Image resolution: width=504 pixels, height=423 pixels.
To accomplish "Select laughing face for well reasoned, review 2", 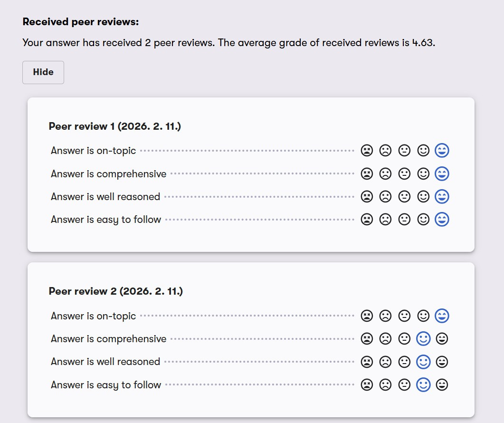I will coord(442,362).
